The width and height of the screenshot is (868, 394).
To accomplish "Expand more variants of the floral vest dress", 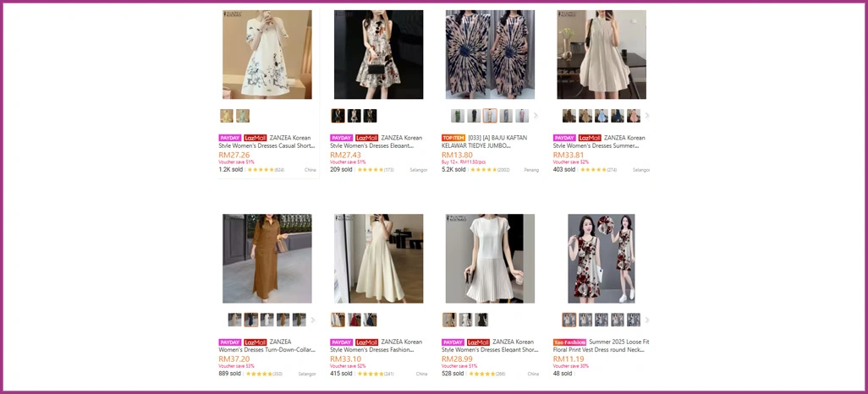I will point(647,320).
